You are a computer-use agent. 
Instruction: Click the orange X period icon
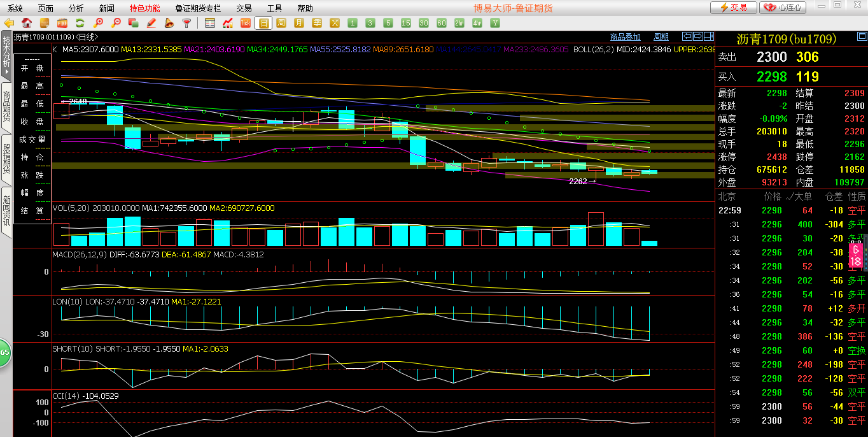pyautogui.click(x=335, y=23)
